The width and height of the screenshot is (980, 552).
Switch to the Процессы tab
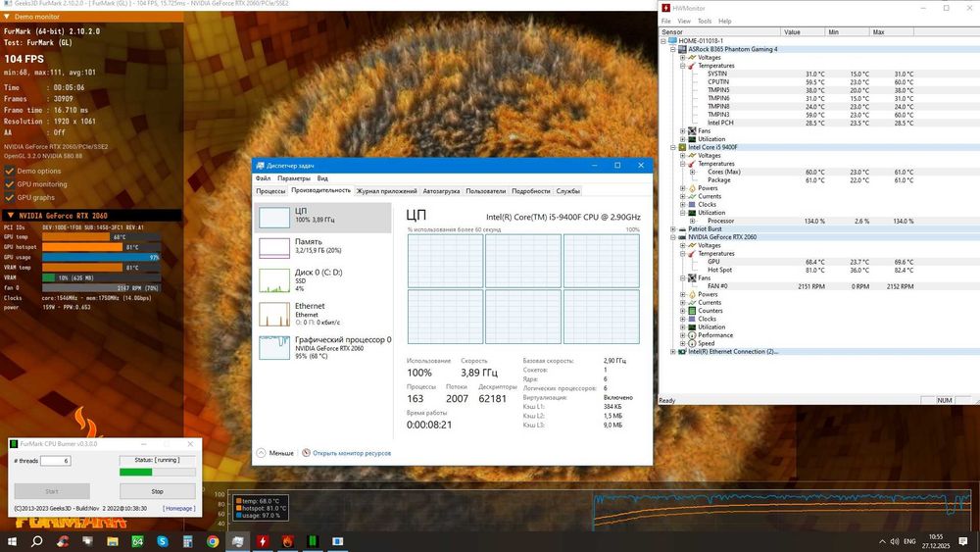pyautogui.click(x=270, y=190)
